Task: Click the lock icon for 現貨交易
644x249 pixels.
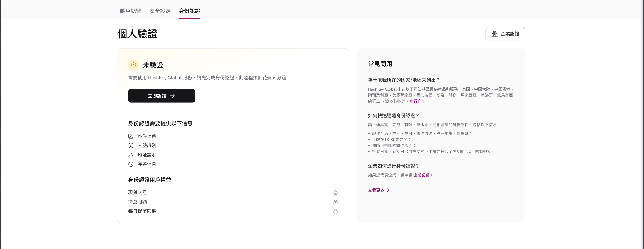Action: (x=335, y=192)
